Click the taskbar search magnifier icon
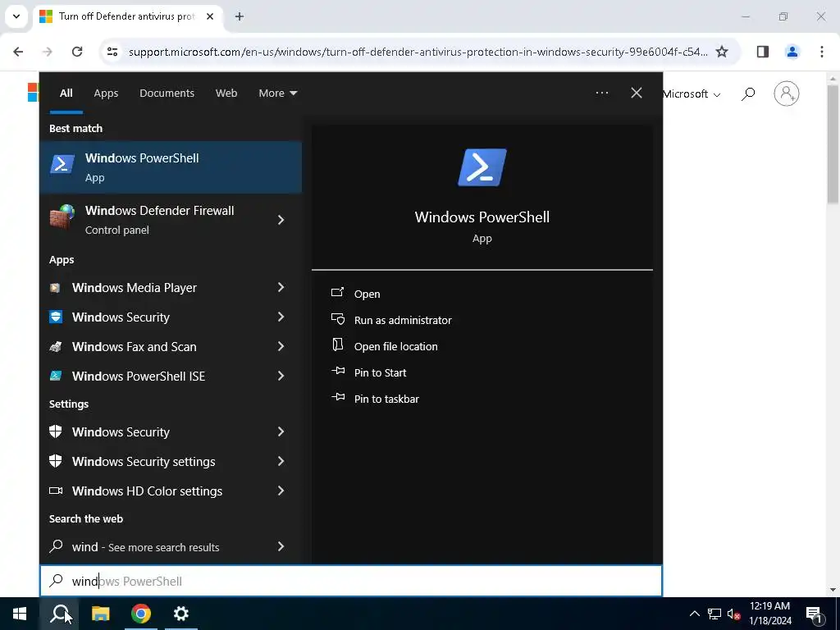This screenshot has width=840, height=630. [x=60, y=614]
